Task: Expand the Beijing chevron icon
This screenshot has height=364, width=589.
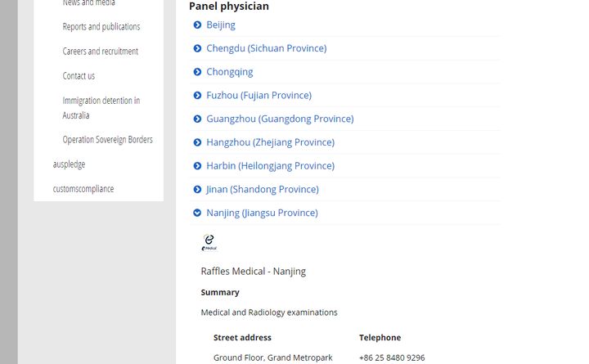Action: (x=197, y=25)
